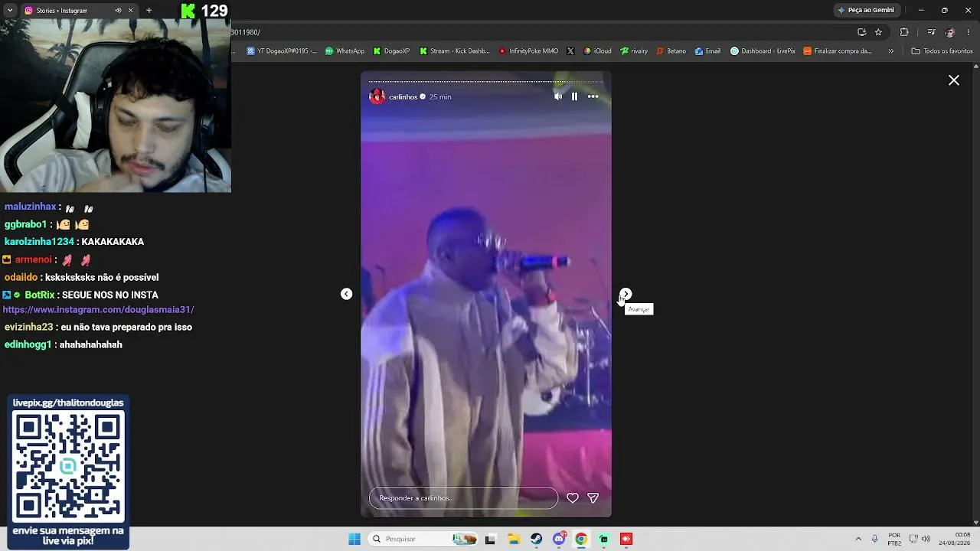Image resolution: width=980 pixels, height=551 pixels.
Task: Open the X (Twitter) bookmark icon
Action: pos(570,51)
